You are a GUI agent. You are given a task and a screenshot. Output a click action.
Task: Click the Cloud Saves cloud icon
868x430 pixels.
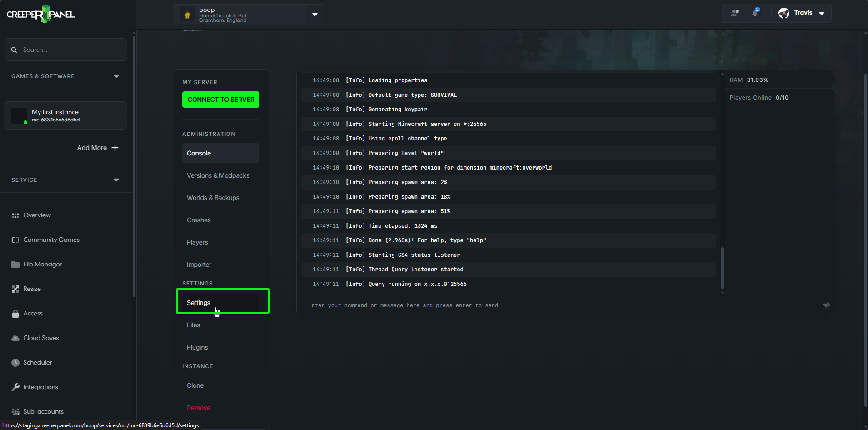click(x=15, y=338)
